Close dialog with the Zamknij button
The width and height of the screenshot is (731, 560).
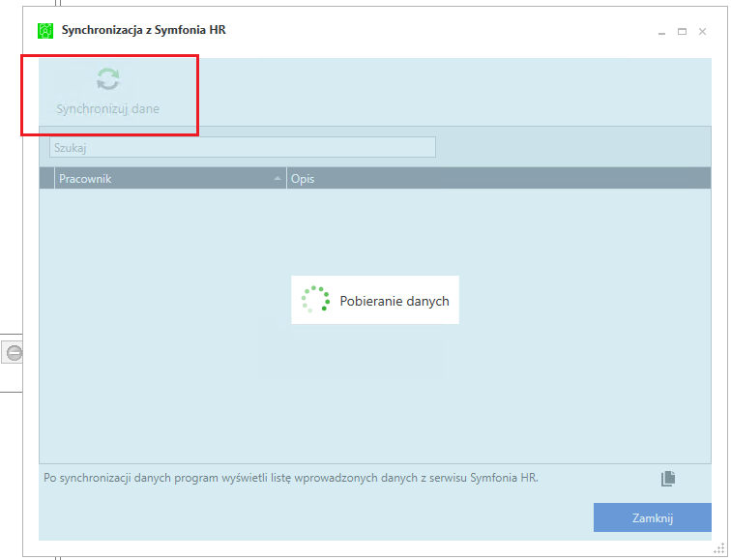(x=653, y=517)
